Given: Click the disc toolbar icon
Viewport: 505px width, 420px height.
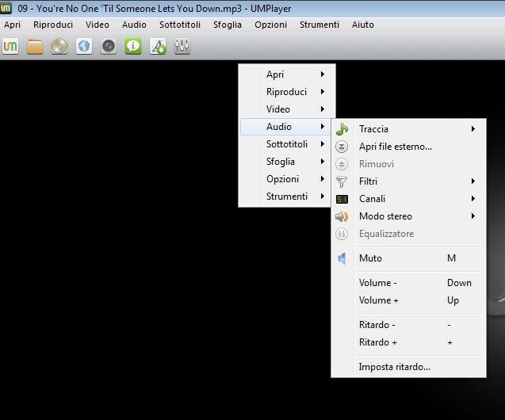Looking at the screenshot, I should [x=59, y=46].
